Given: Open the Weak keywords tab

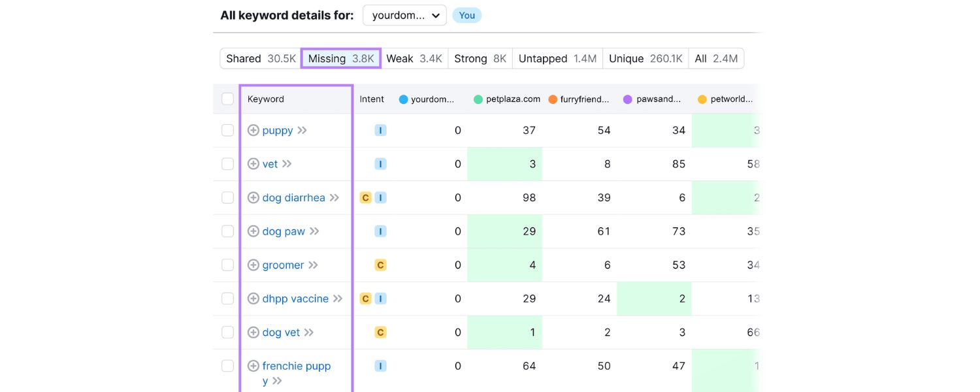Looking at the screenshot, I should click(415, 58).
